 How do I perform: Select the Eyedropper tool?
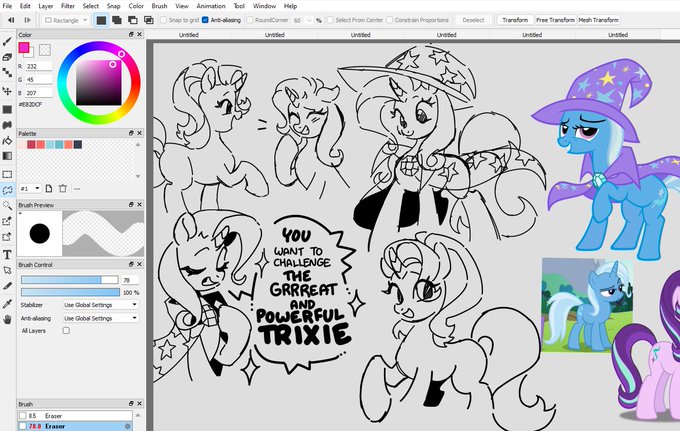[7, 304]
